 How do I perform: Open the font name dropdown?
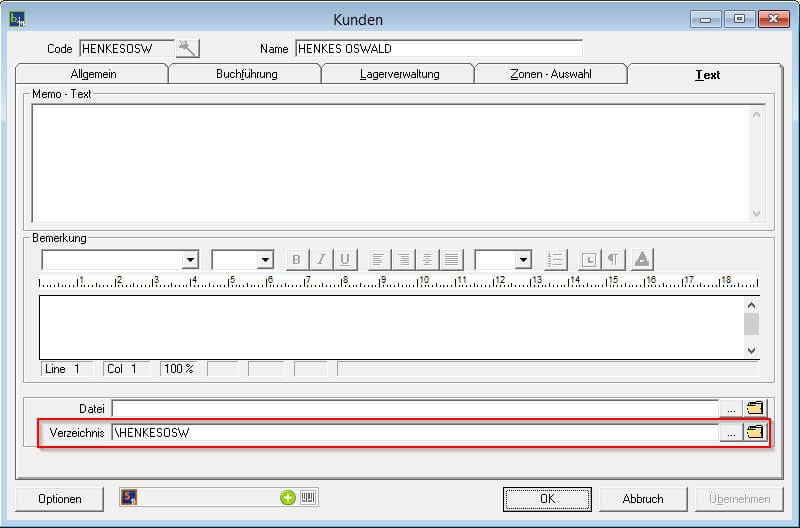(190, 260)
